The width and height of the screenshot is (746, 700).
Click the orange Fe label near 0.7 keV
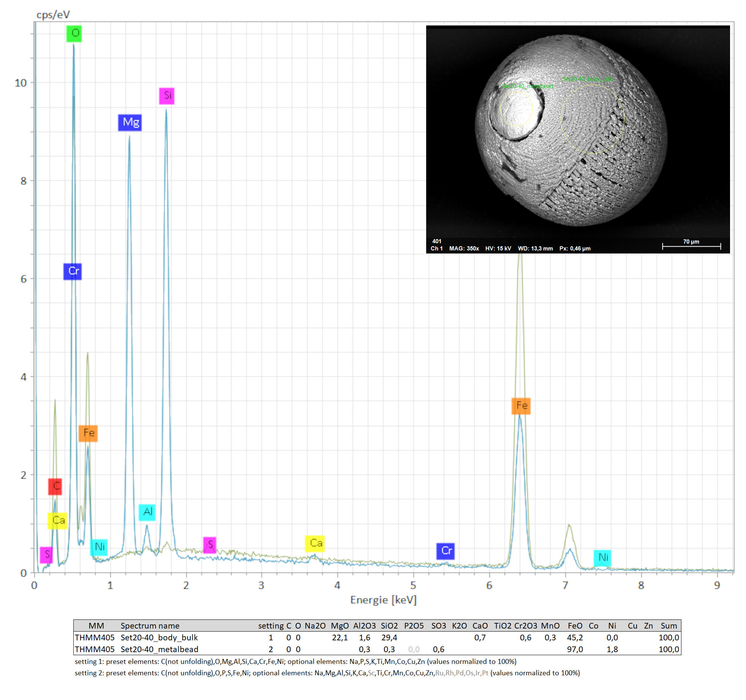pyautogui.click(x=88, y=433)
